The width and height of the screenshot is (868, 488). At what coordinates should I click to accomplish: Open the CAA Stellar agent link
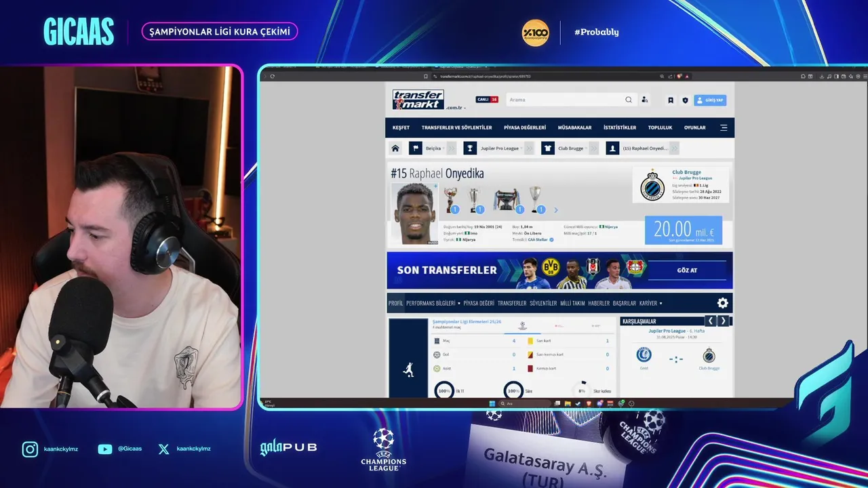coord(538,239)
